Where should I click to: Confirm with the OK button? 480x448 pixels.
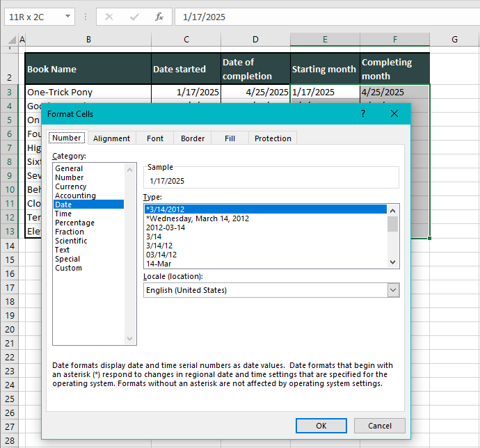[x=321, y=426]
